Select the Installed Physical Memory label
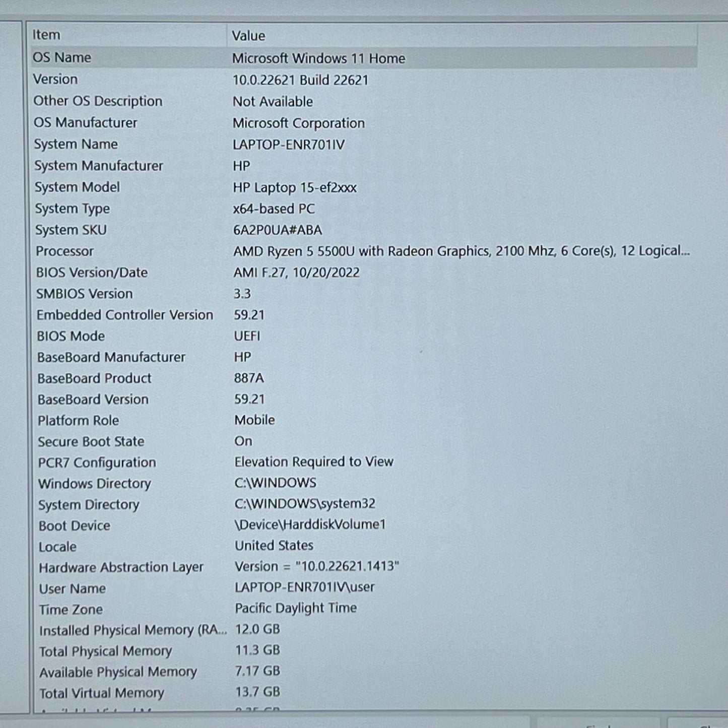Screen dimensions: 728x728 click(133, 631)
